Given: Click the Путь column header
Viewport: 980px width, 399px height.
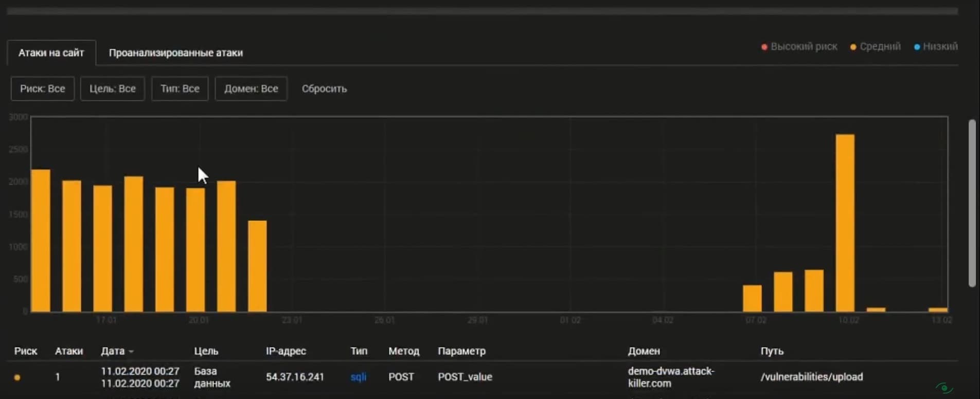Looking at the screenshot, I should click(x=772, y=351).
